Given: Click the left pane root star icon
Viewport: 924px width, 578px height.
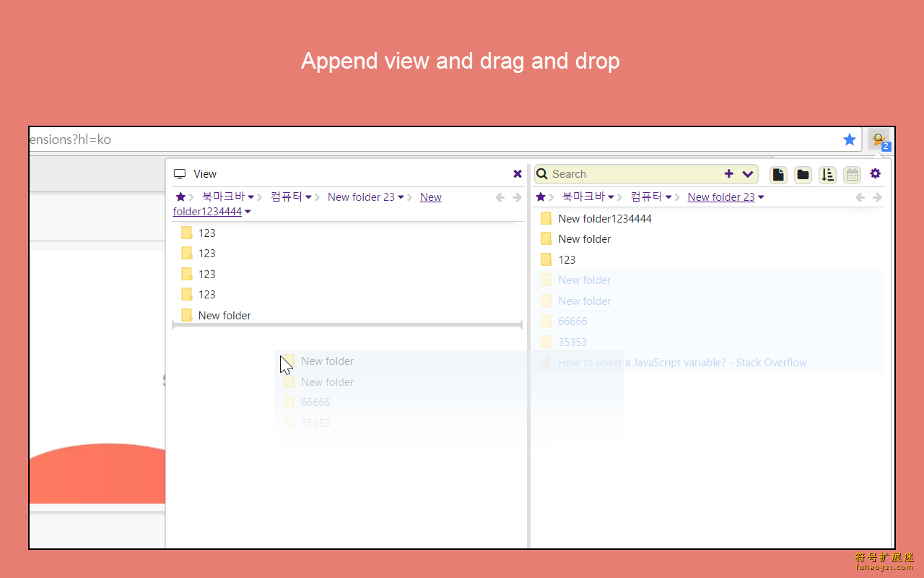Looking at the screenshot, I should (180, 197).
